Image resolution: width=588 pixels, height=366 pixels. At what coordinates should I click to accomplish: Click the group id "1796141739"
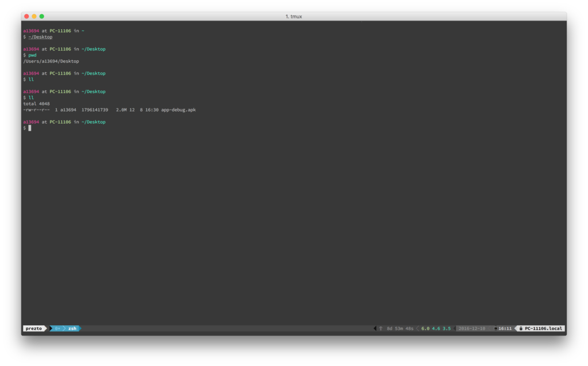pyautogui.click(x=95, y=110)
